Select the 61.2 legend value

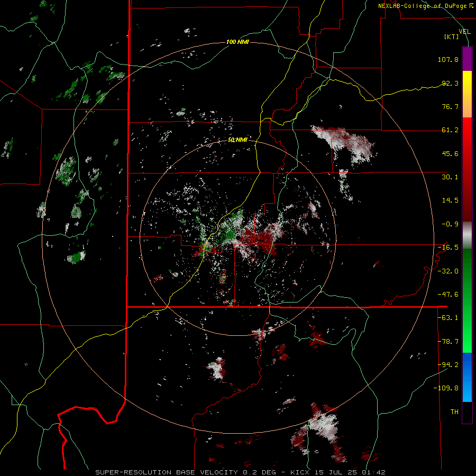coord(450,130)
